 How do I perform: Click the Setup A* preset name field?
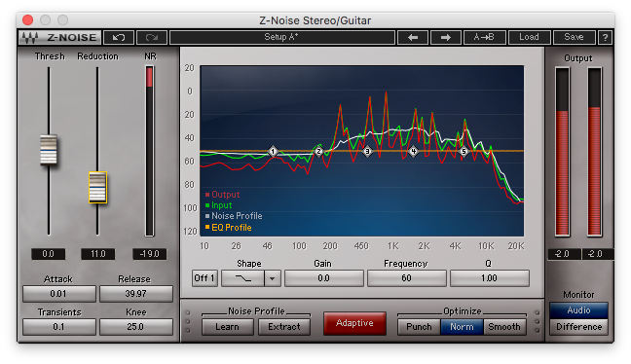[282, 37]
